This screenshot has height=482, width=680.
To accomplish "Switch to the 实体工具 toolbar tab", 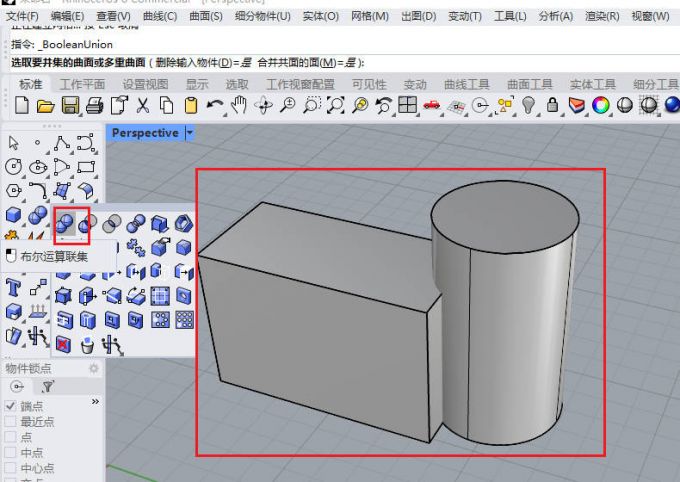I will coord(592,84).
